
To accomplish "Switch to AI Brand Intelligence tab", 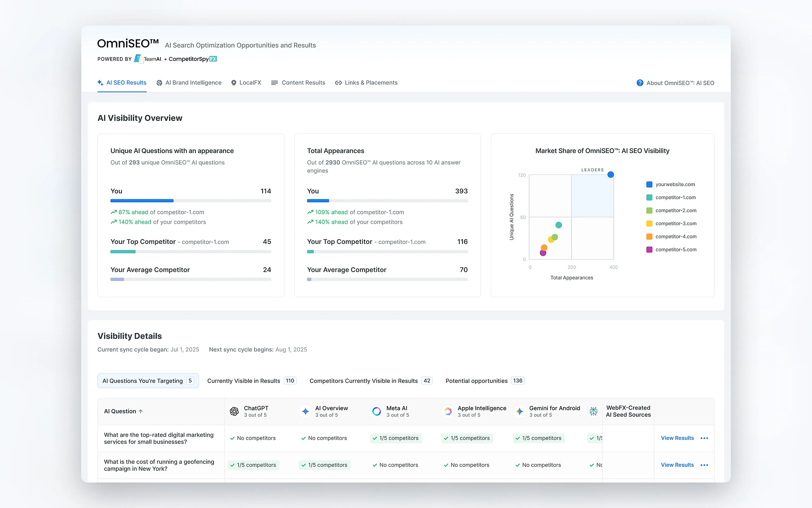I will point(189,83).
